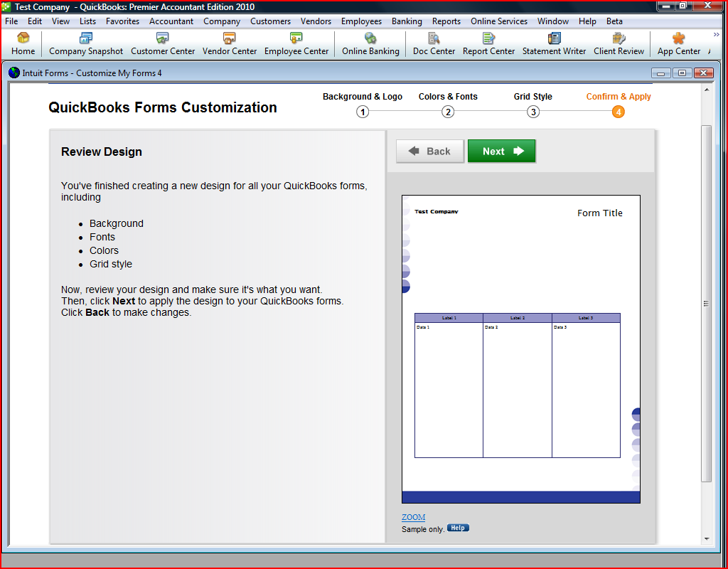Go to step 2 Colors & Fonts
728x569 pixels.
pyautogui.click(x=448, y=112)
